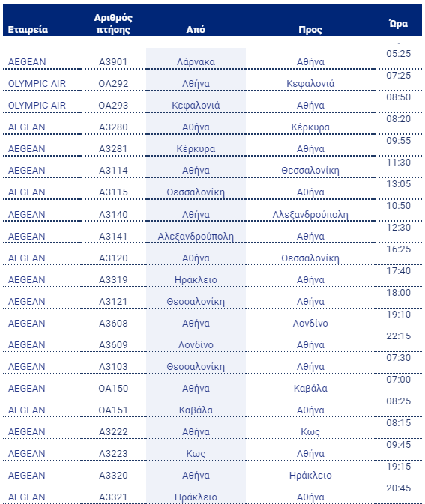This screenshot has width=425, height=504.
Task: Click Λάρνακα origin cell
Action: (196, 61)
